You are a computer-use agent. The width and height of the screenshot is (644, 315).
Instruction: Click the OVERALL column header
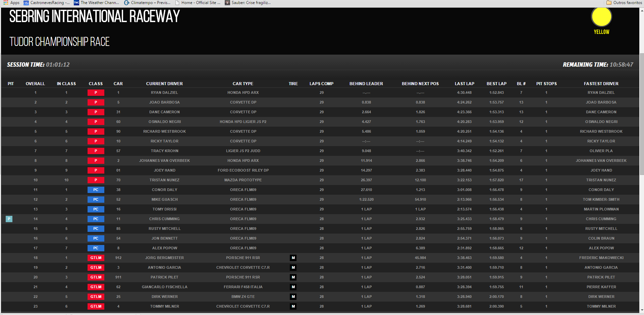coord(35,83)
